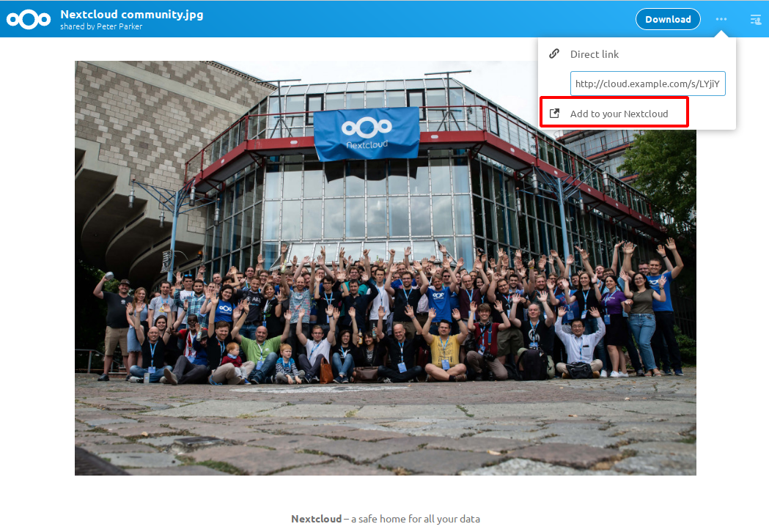Viewport: 769px width, 532px height.
Task: Click the chain icon beside Direct link
Action: click(554, 54)
